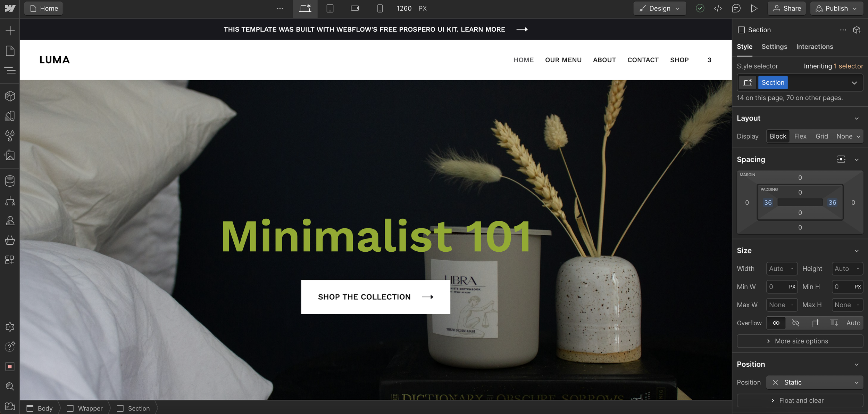Open the Navigator panel
Viewport: 868px width, 414px height.
[x=10, y=71]
